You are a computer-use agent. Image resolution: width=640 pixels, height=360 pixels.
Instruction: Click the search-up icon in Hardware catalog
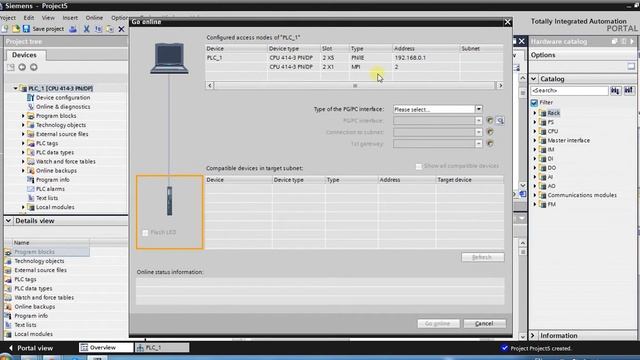629,91
